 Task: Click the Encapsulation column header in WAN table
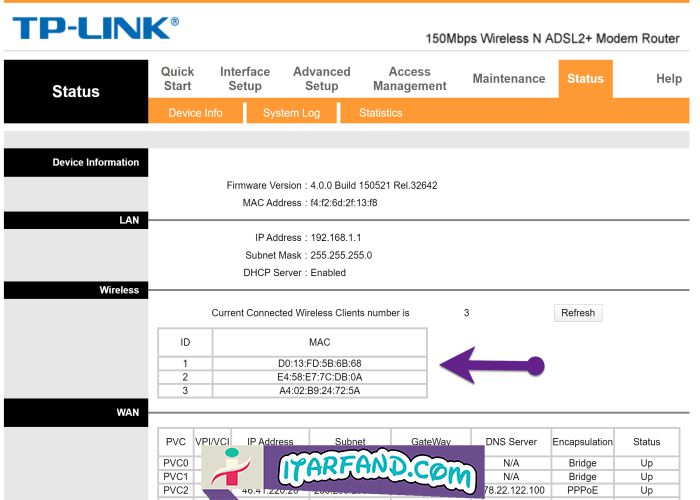coord(582,441)
